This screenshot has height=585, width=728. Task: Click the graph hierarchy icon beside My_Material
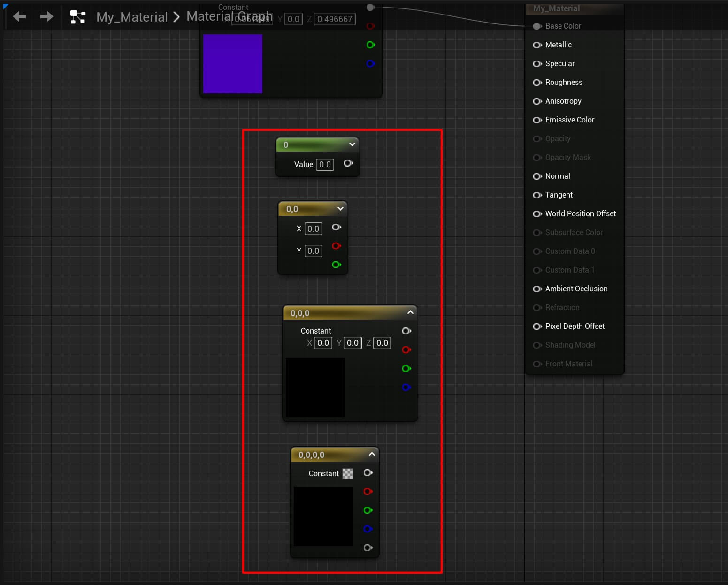pos(78,17)
